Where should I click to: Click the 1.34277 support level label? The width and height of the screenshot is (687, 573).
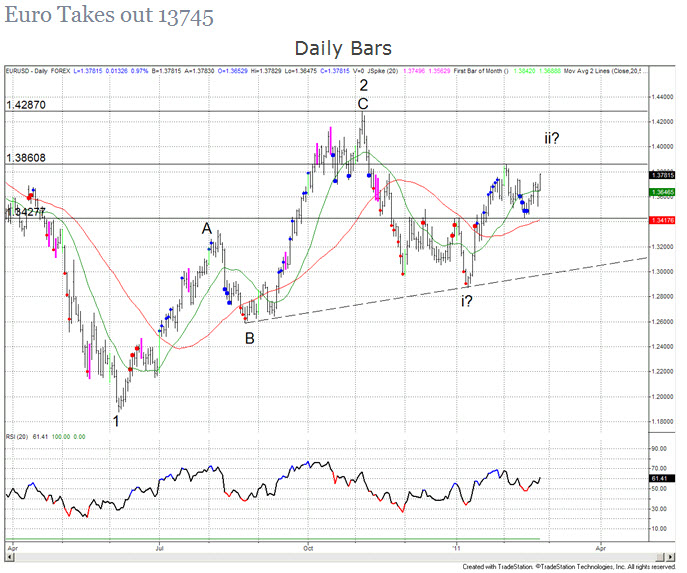(x=26, y=212)
